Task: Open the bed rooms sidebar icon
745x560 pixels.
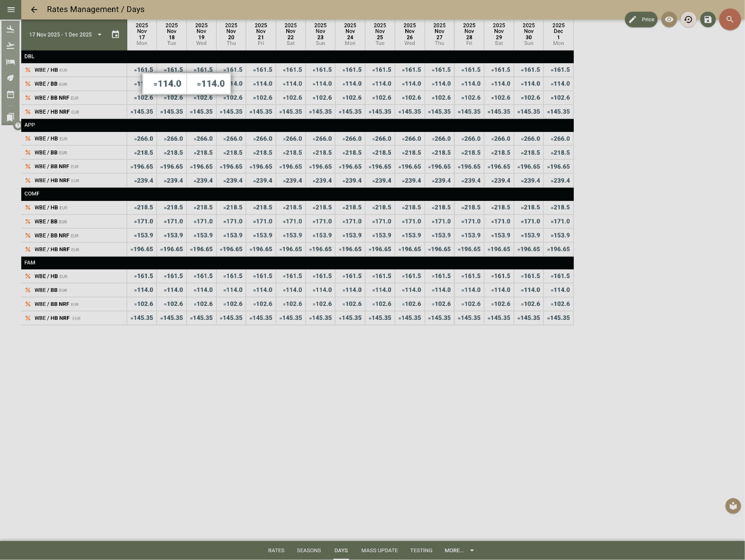Action: tap(10, 62)
